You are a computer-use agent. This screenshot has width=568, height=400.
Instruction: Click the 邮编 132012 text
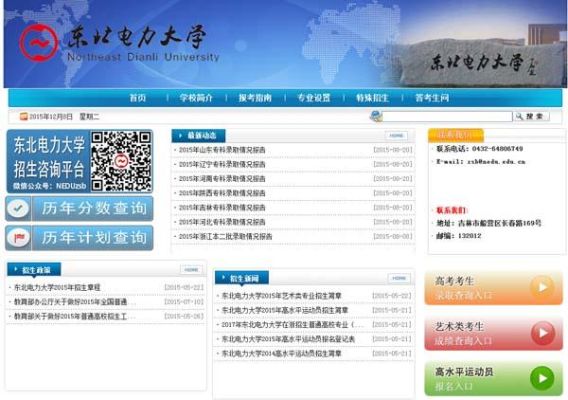point(459,236)
